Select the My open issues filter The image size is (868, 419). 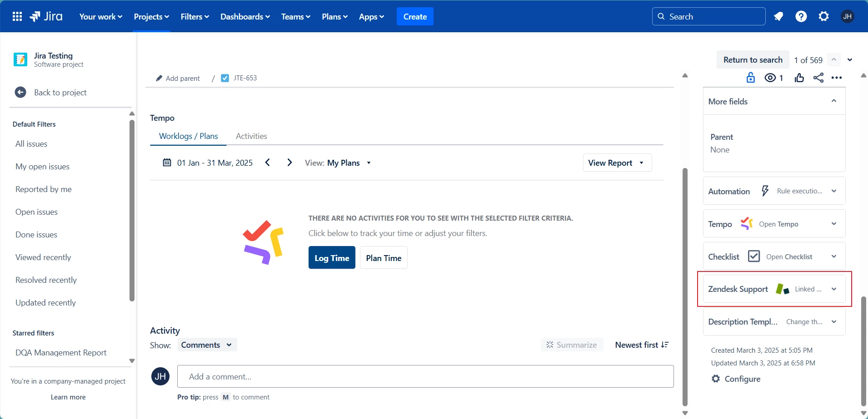[x=42, y=166]
